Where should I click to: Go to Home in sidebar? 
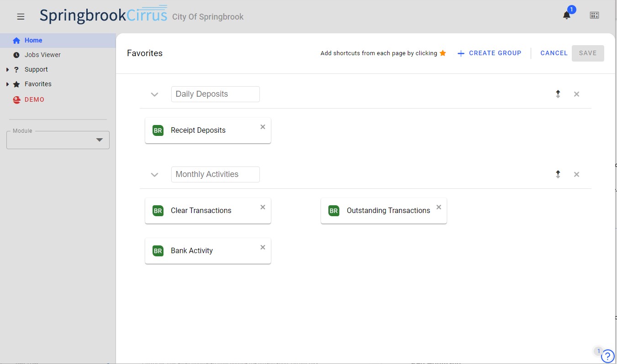click(x=33, y=40)
